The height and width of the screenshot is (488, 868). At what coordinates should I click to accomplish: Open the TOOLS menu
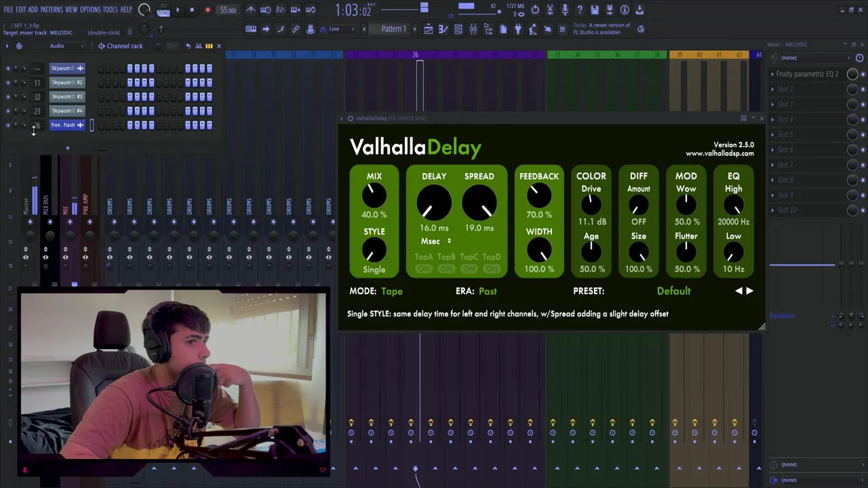110,9
